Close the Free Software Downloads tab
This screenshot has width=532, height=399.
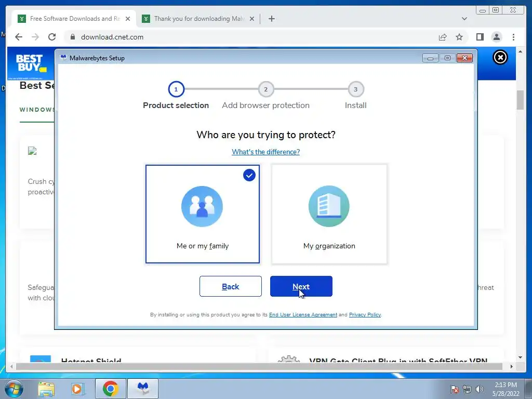coord(128,19)
